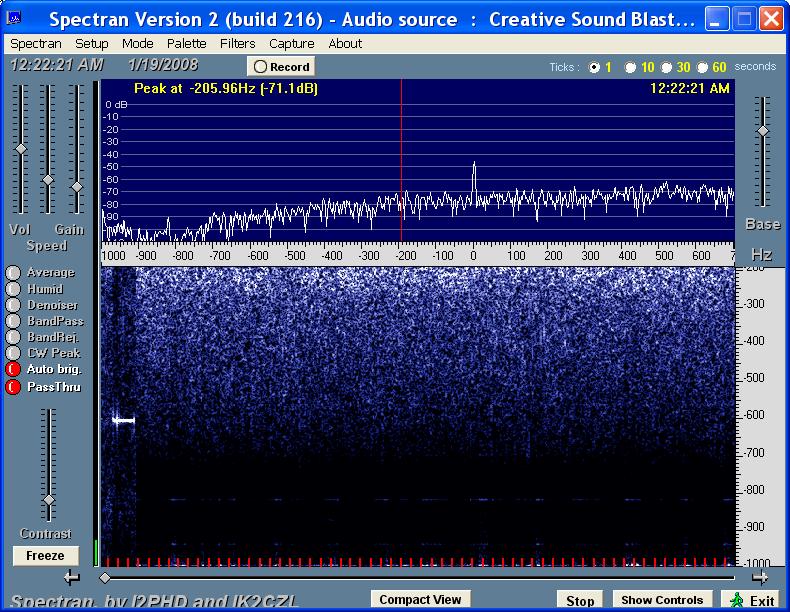
Task: Toggle the Average filter
Action: 13,273
